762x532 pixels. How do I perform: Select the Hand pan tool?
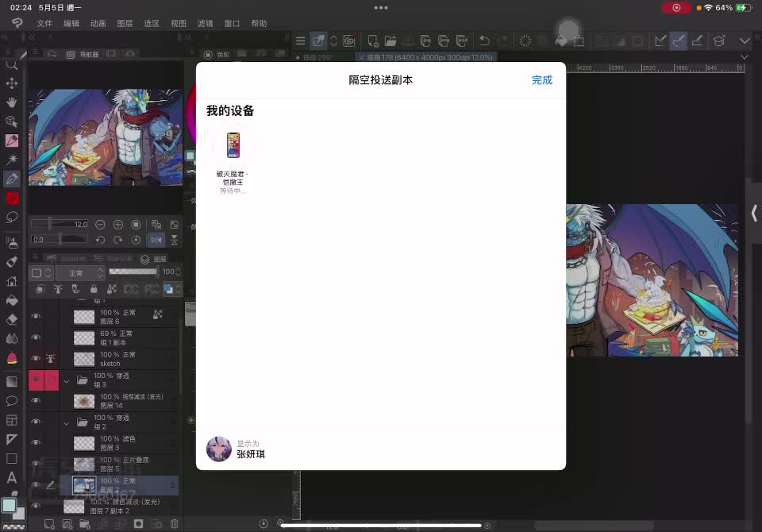coord(12,102)
